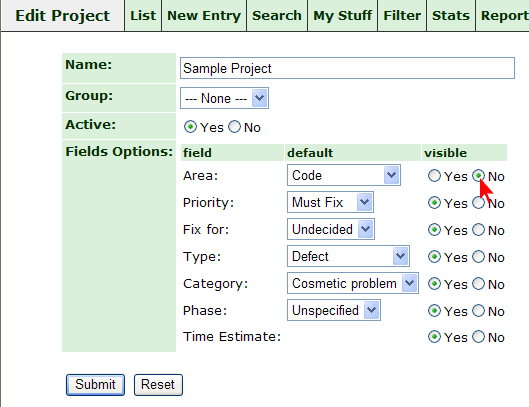
Task: Set Time Estimate visible to No
Action: (478, 336)
